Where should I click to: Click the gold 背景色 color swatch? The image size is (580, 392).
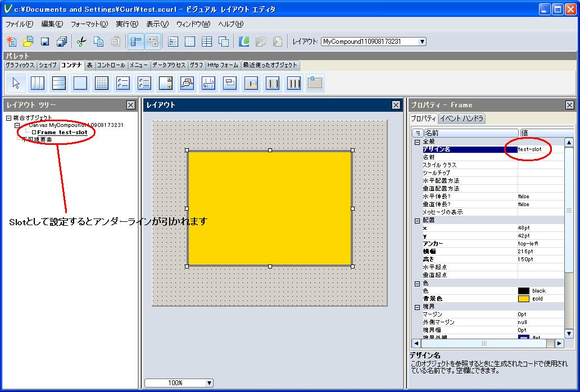tap(523, 299)
